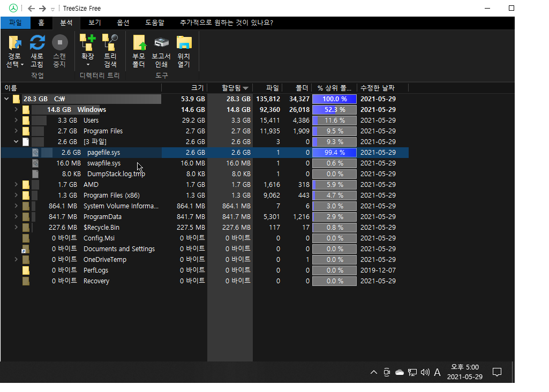The width and height of the screenshot is (549, 392).
Task: Click the 스캔 중지 stop scan icon
Action: [x=59, y=43]
